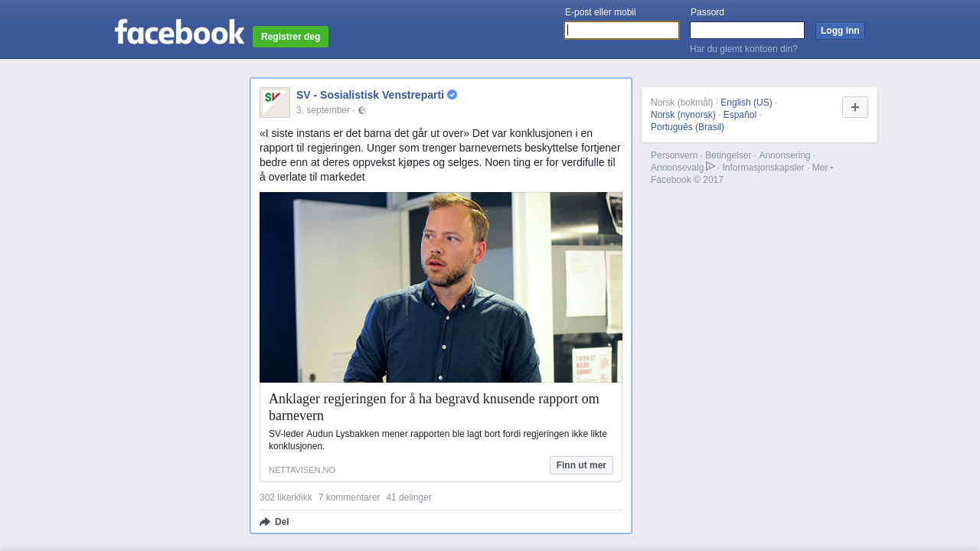The width and height of the screenshot is (980, 551).
Task: Click the Finn ut mer button
Action: point(581,465)
